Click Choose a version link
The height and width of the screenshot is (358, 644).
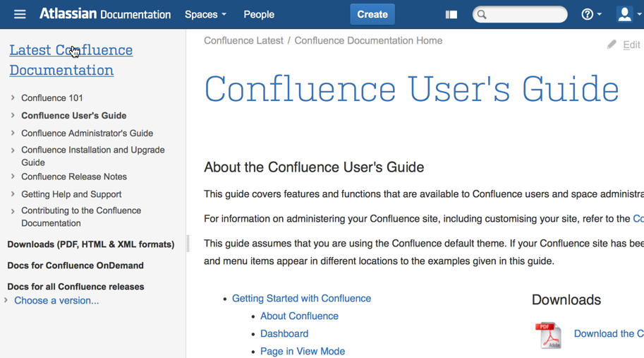56,301
